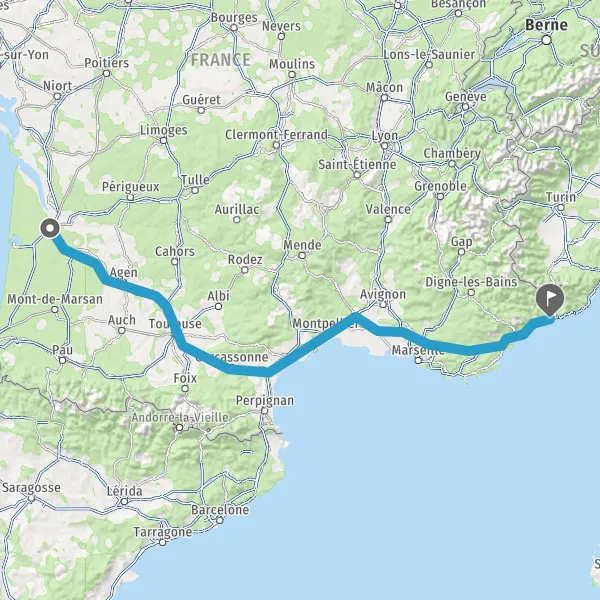Viewport: 600px width, 600px height.
Task: Select the Perpignan city marker
Action: tap(264, 411)
